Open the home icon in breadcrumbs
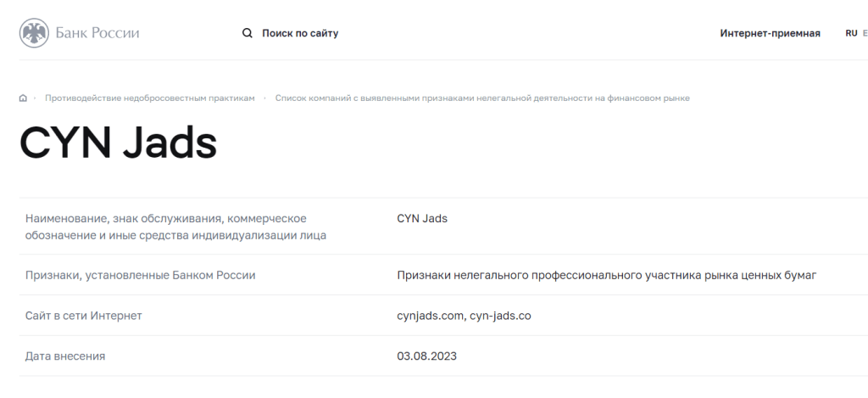This screenshot has width=868, height=398. click(23, 98)
